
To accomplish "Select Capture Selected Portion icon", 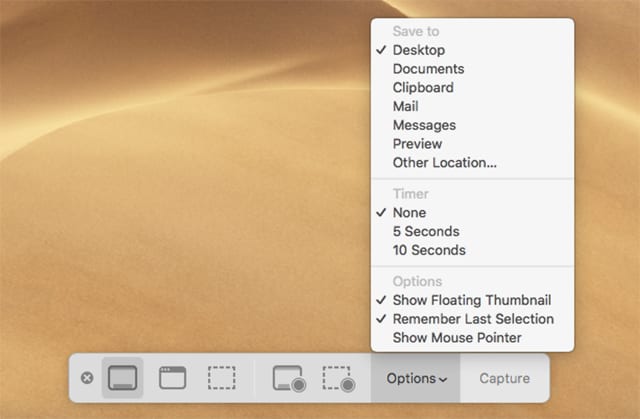I will point(221,378).
